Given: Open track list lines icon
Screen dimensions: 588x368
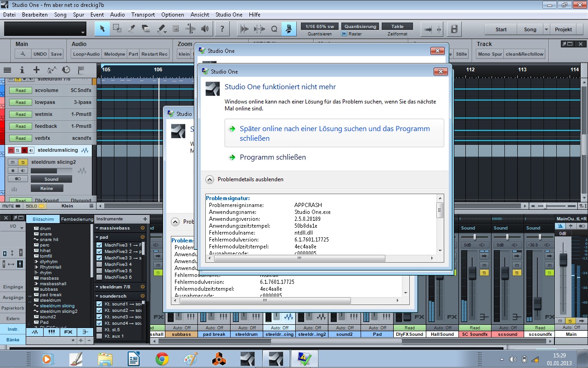Looking at the screenshot, I should 7,70.
